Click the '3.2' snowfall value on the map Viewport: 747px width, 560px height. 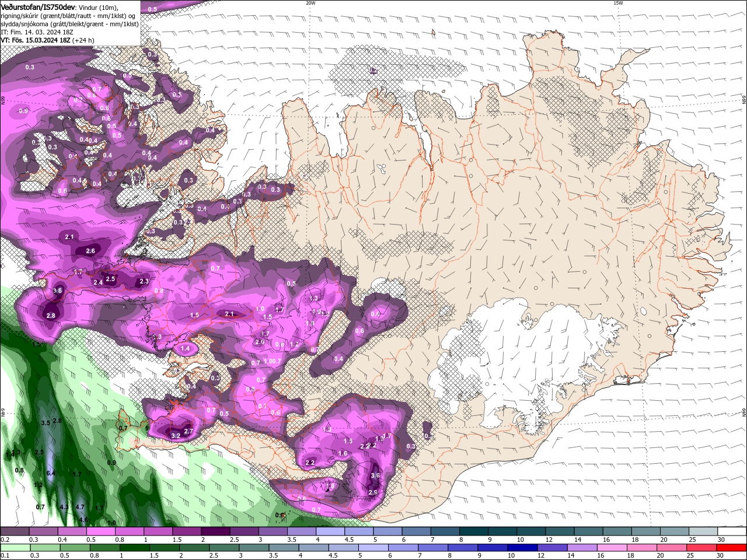point(176,435)
